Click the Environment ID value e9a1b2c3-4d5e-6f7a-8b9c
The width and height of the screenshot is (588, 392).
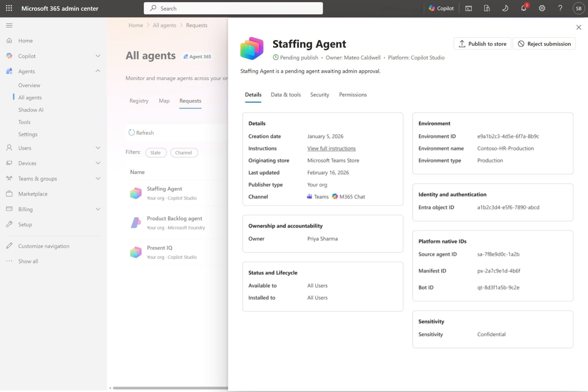(508, 136)
